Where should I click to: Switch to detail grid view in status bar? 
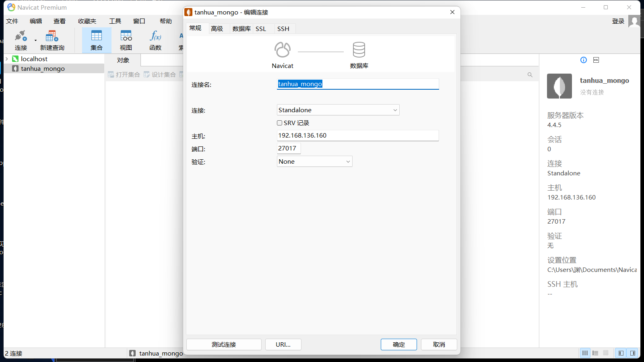606,353
